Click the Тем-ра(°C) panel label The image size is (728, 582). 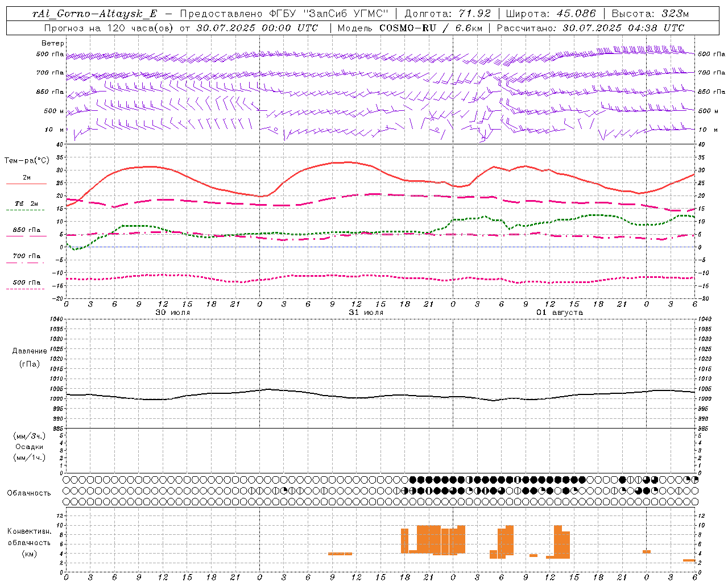pos(27,161)
